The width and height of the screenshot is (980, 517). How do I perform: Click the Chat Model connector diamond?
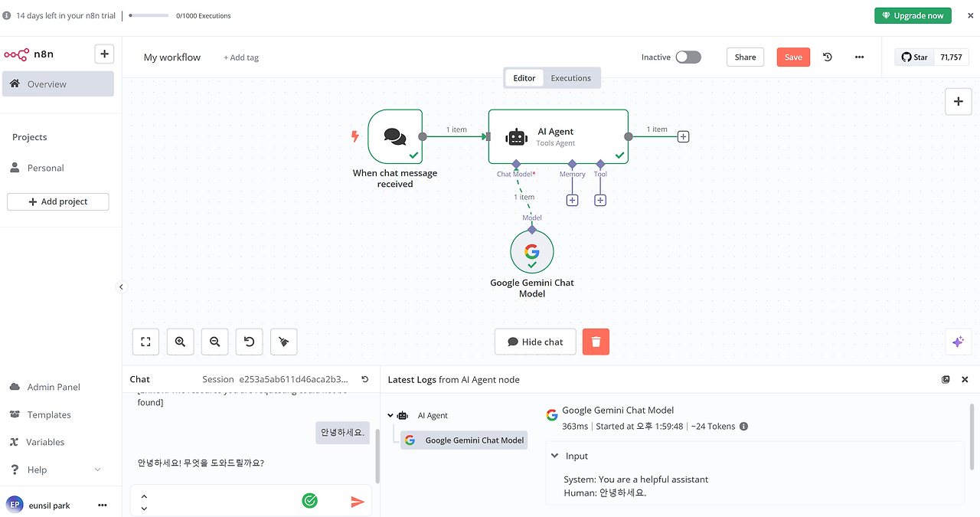(x=516, y=164)
